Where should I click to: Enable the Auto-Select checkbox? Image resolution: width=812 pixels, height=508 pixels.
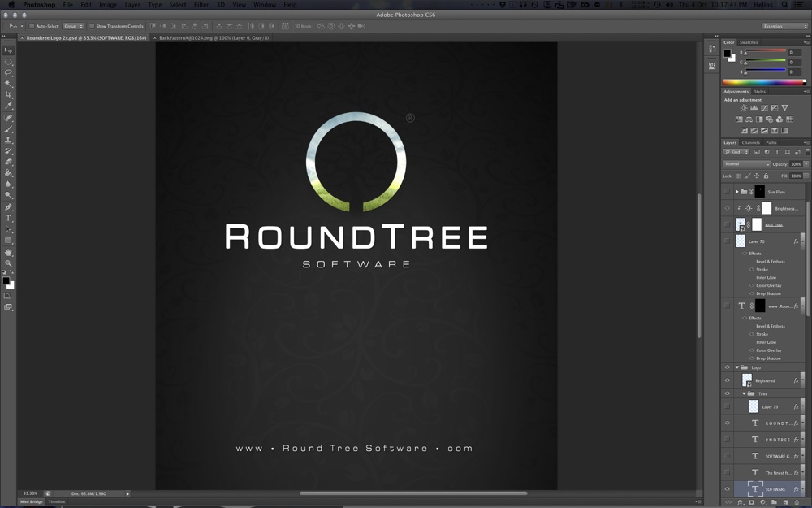(x=32, y=26)
